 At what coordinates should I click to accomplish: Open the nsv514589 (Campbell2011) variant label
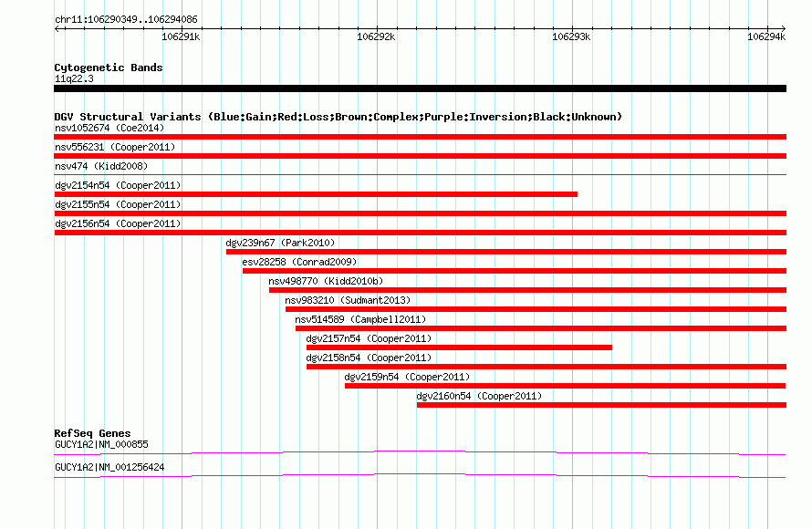pos(360,319)
